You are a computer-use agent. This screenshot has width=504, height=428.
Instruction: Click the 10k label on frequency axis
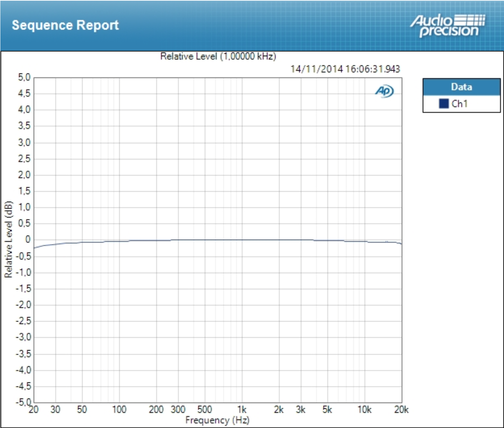pos(364,409)
